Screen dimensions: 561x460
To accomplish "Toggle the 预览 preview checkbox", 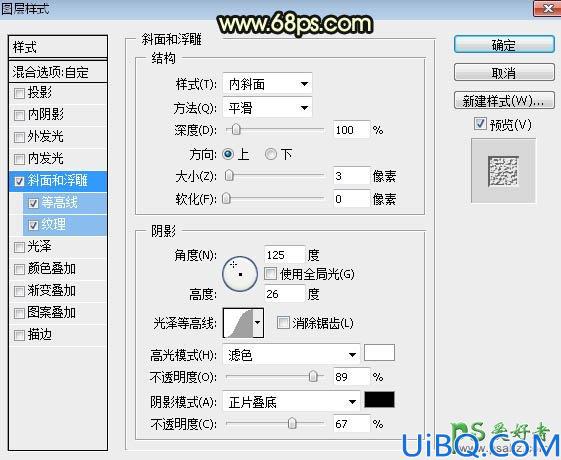I will click(x=480, y=124).
